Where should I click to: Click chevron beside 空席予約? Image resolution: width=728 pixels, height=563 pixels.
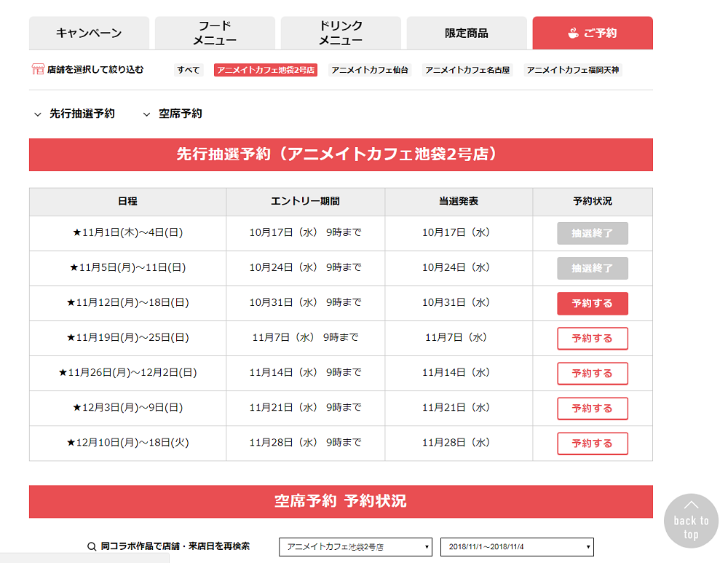coord(147,114)
